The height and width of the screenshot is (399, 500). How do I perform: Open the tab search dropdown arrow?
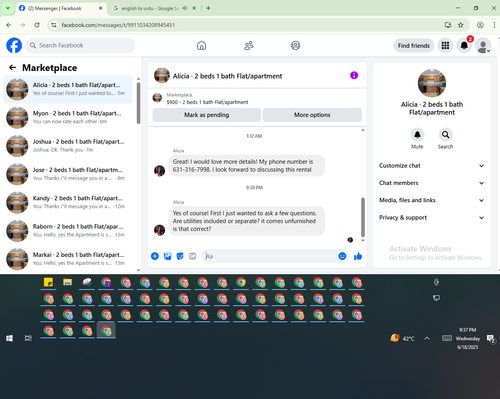tap(8, 8)
